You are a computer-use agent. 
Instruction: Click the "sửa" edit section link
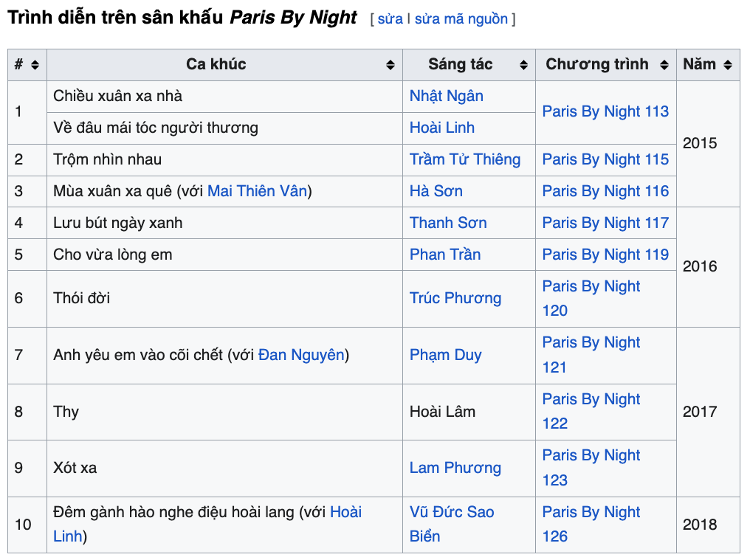pyautogui.click(x=390, y=19)
